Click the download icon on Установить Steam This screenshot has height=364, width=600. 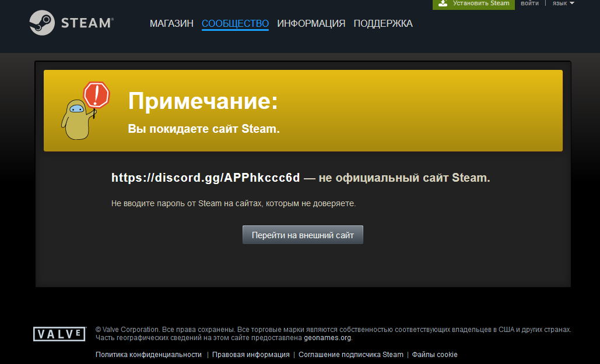443,3
